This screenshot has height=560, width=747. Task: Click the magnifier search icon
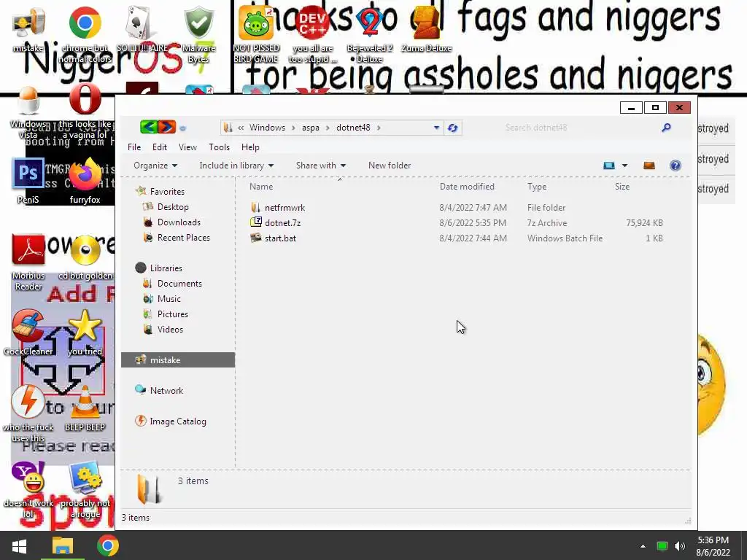tap(666, 127)
